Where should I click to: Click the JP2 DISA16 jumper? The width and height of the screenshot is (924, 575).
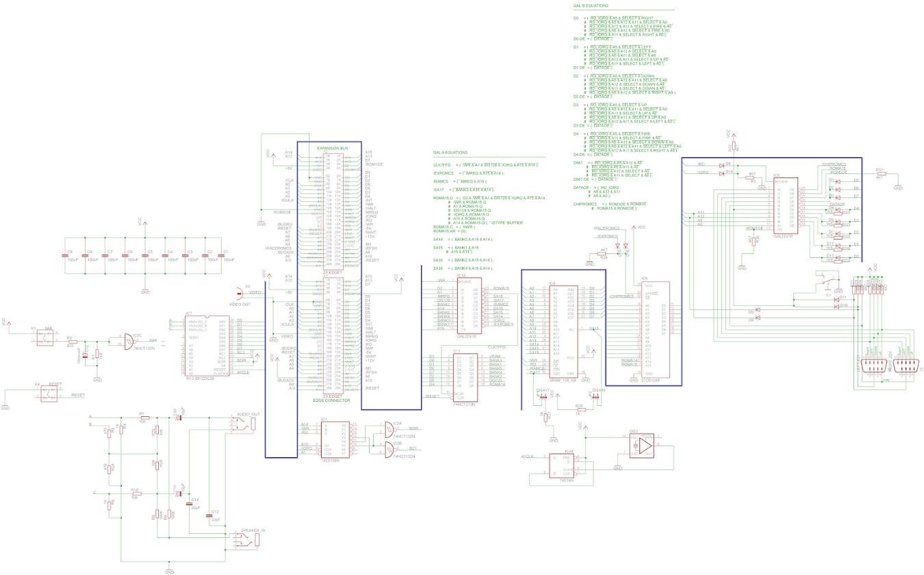[597, 396]
